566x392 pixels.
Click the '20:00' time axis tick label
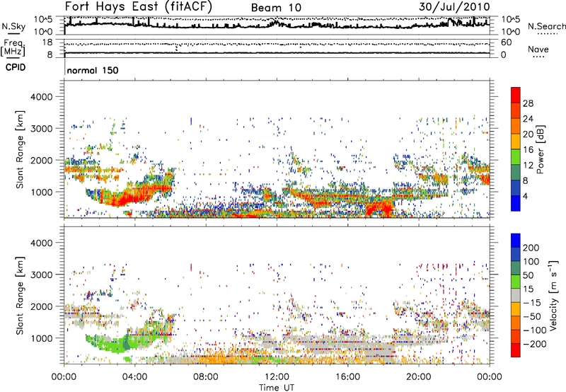coord(419,377)
